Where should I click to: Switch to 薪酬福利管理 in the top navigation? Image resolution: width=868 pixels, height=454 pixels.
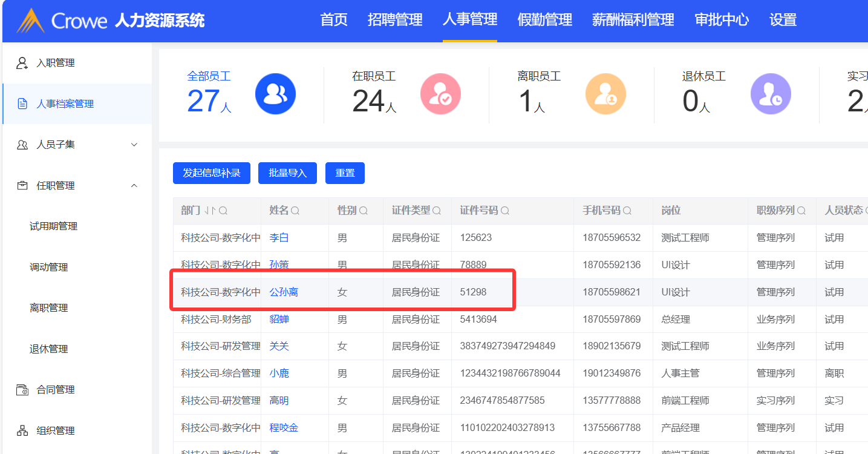click(633, 20)
